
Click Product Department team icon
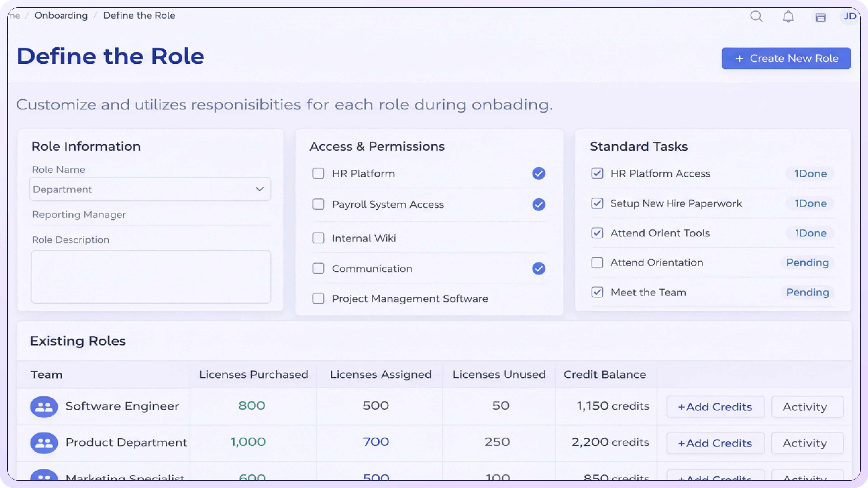click(44, 443)
